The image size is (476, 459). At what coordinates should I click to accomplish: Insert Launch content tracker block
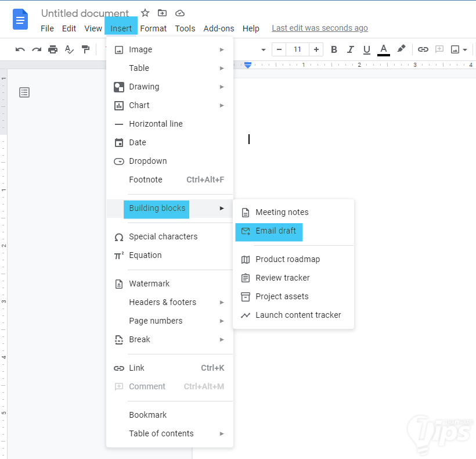[x=293, y=315]
